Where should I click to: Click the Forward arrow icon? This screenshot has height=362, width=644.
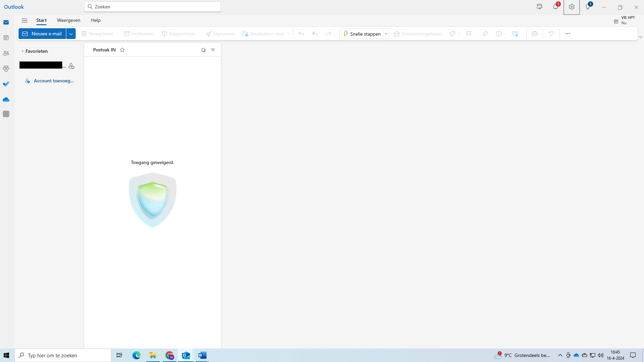click(x=328, y=34)
